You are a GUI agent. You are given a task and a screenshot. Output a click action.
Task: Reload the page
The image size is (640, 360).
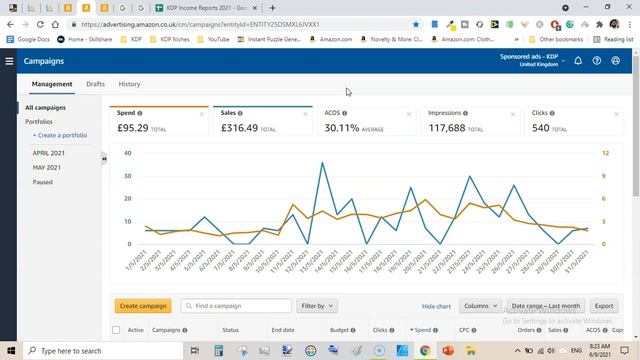pyautogui.click(x=40, y=24)
